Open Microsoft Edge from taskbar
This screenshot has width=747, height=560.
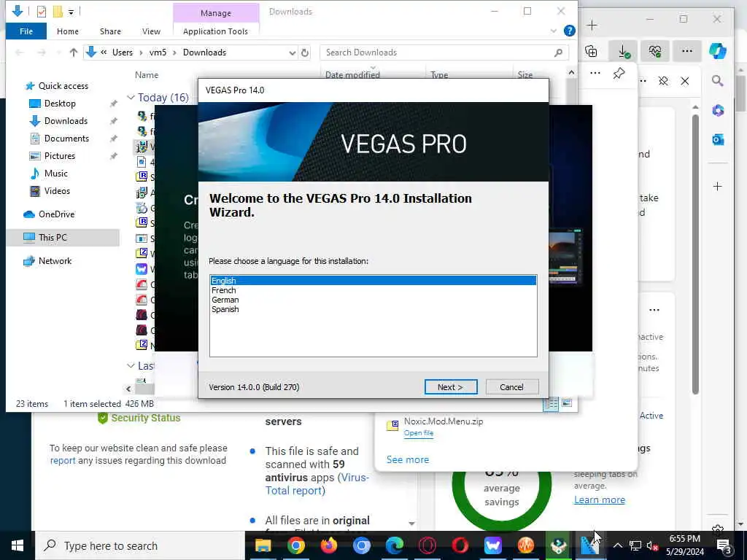coord(395,545)
